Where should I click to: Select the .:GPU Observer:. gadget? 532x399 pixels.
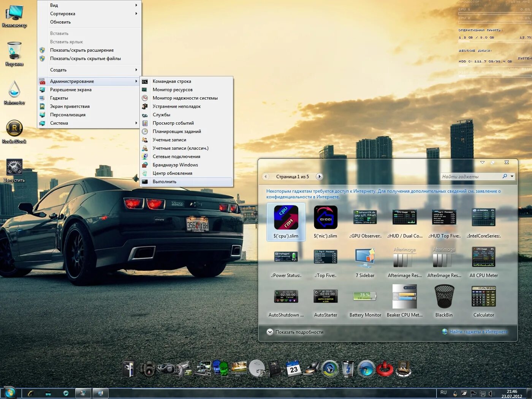pyautogui.click(x=365, y=223)
